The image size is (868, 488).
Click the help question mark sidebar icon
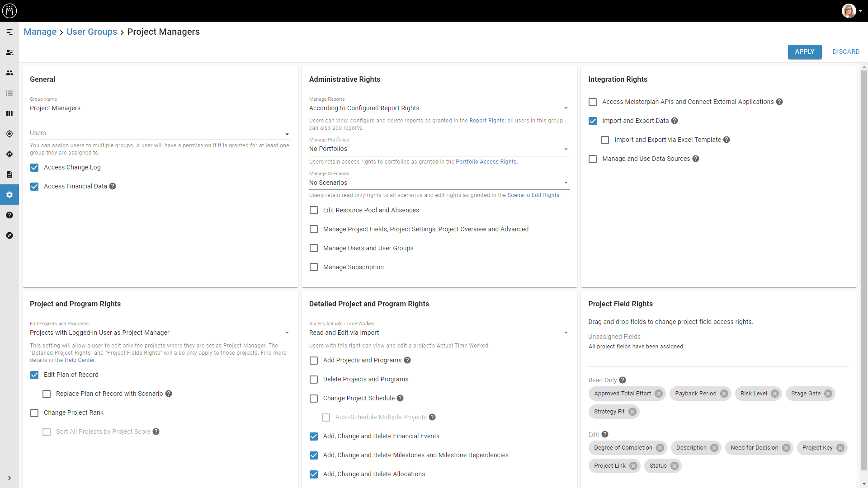(x=9, y=215)
